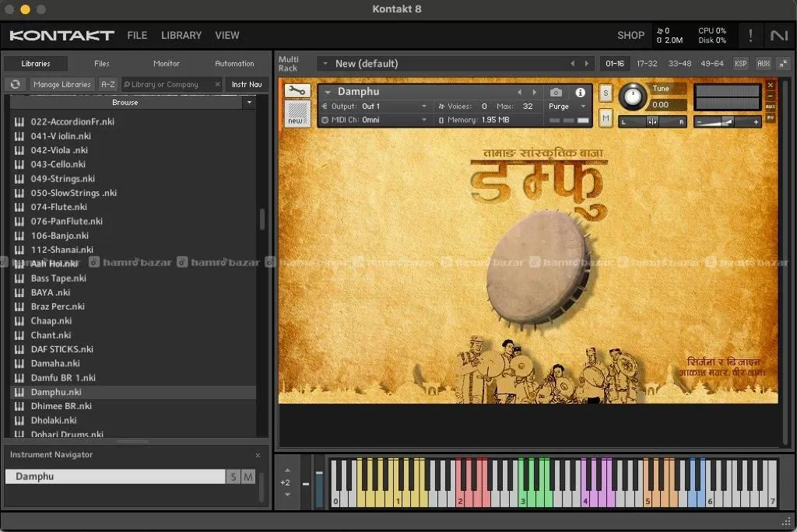The height and width of the screenshot is (532, 797).
Task: Click Manage Libraries button
Action: click(62, 84)
